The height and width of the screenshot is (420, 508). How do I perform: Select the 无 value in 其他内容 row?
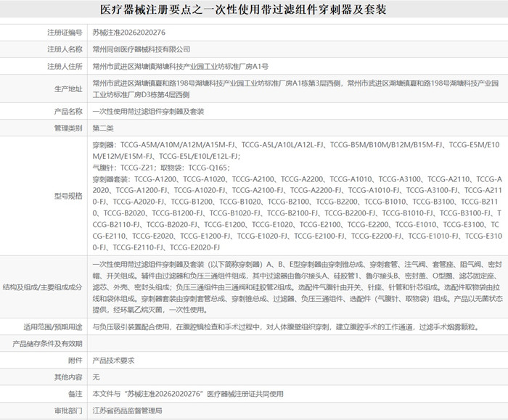click(x=97, y=377)
